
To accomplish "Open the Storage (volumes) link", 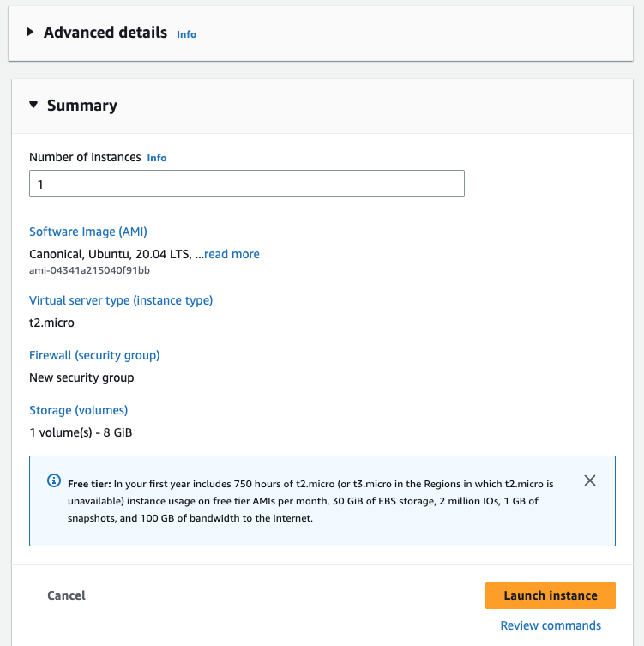I will [78, 410].
